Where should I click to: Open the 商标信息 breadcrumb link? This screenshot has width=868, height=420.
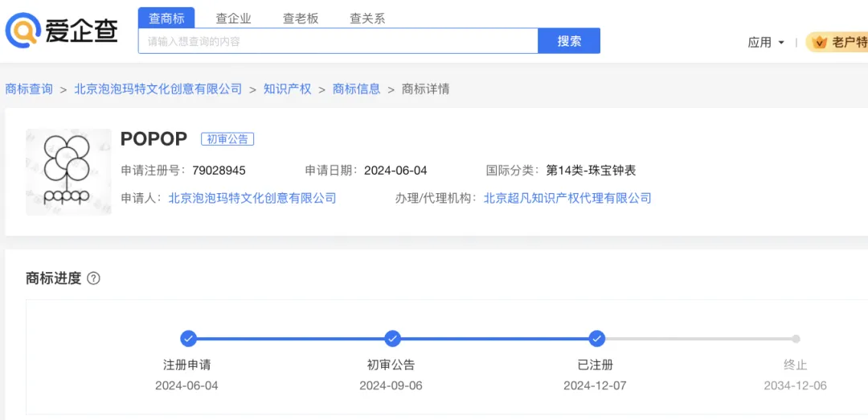click(x=357, y=89)
